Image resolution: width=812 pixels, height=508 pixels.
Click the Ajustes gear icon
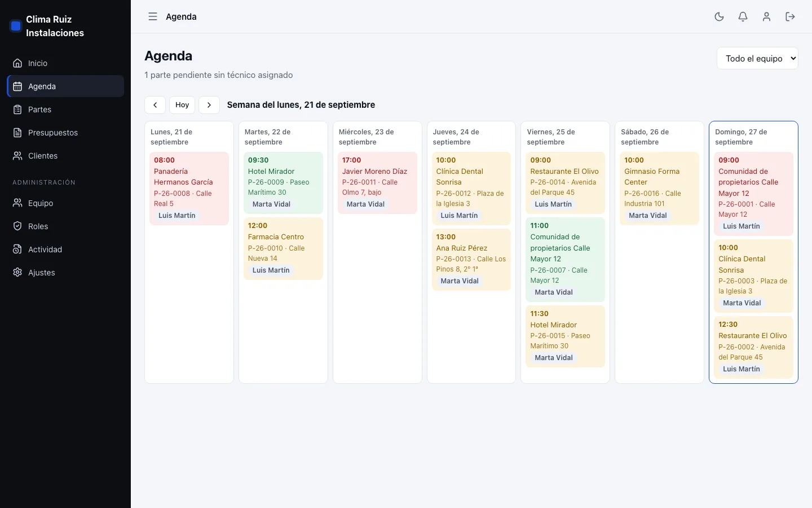click(x=17, y=273)
